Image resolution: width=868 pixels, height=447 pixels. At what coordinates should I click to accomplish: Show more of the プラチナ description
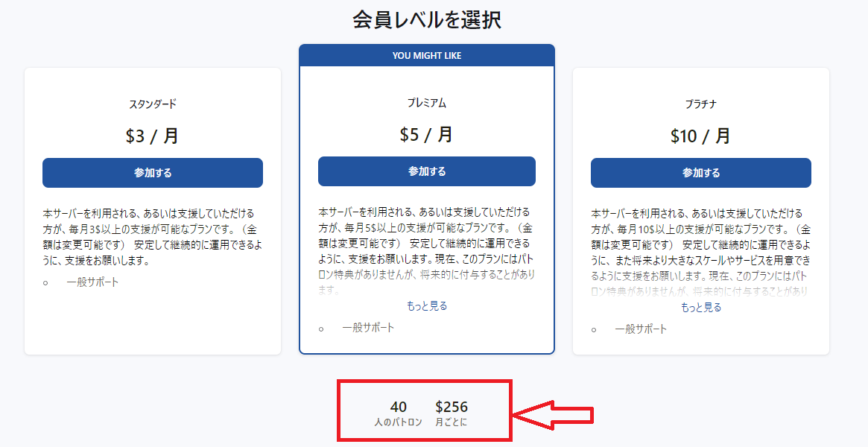coord(700,307)
